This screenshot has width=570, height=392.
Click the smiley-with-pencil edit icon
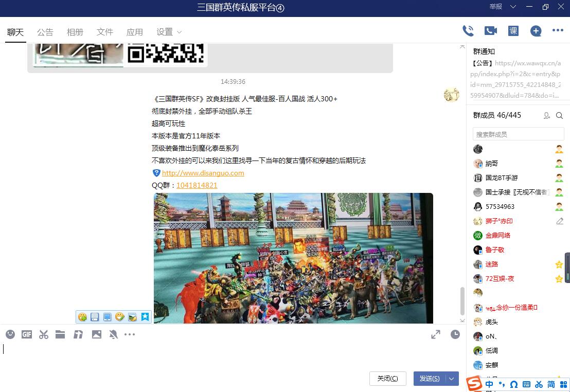(119, 317)
